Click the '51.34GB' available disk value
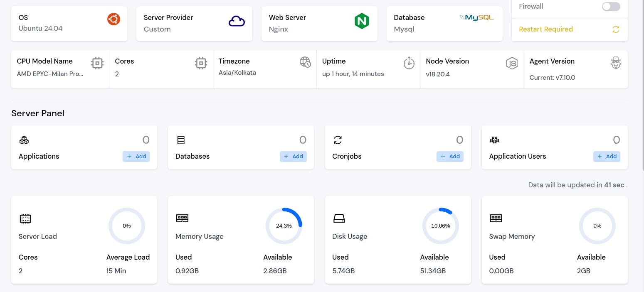 [x=433, y=271]
